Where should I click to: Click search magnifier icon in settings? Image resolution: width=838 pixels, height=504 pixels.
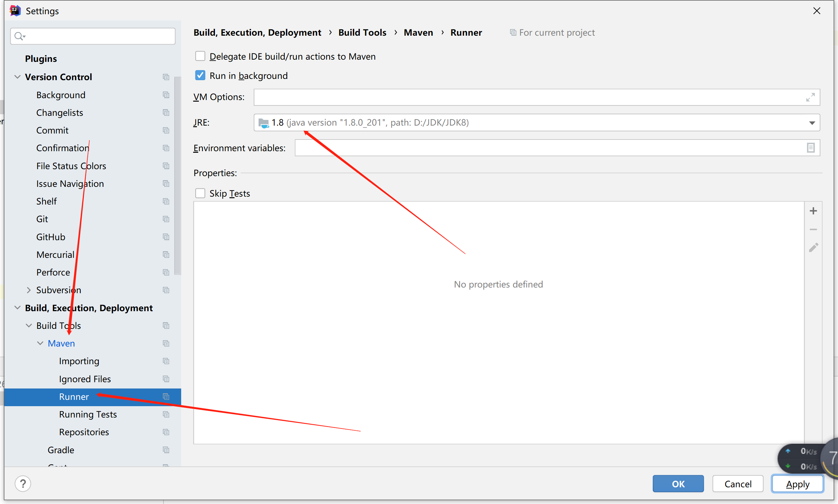19,36
